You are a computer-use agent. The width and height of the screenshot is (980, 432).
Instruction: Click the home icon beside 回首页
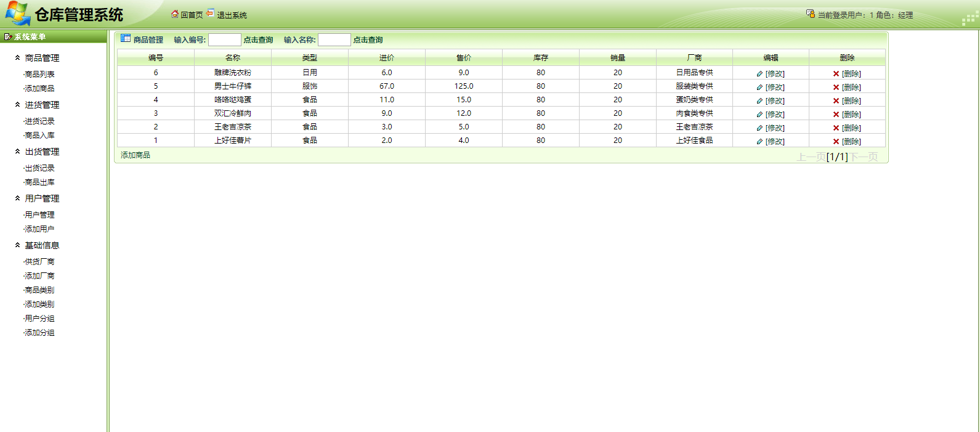[x=175, y=14]
